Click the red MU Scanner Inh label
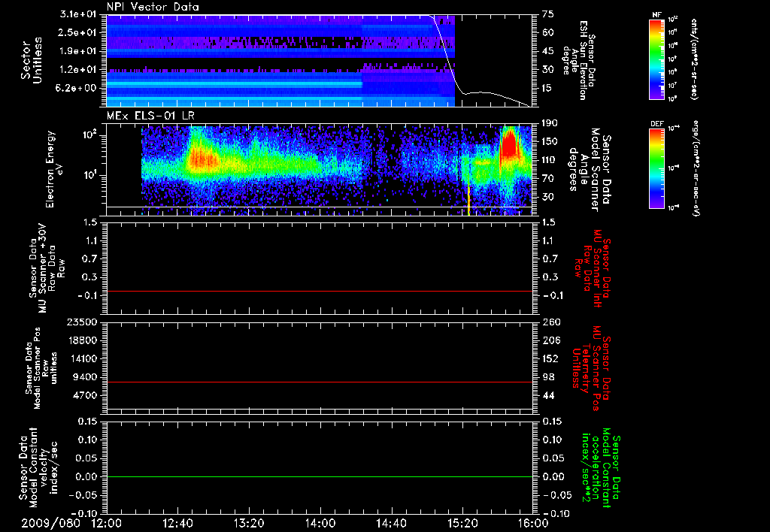 point(592,268)
